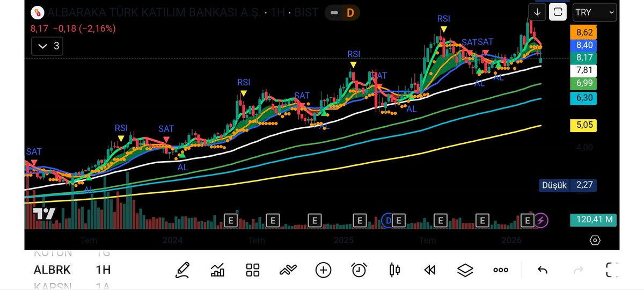Screen dimensions: 644x290
Task: Select the pencil drawing tool
Action: (183, 270)
